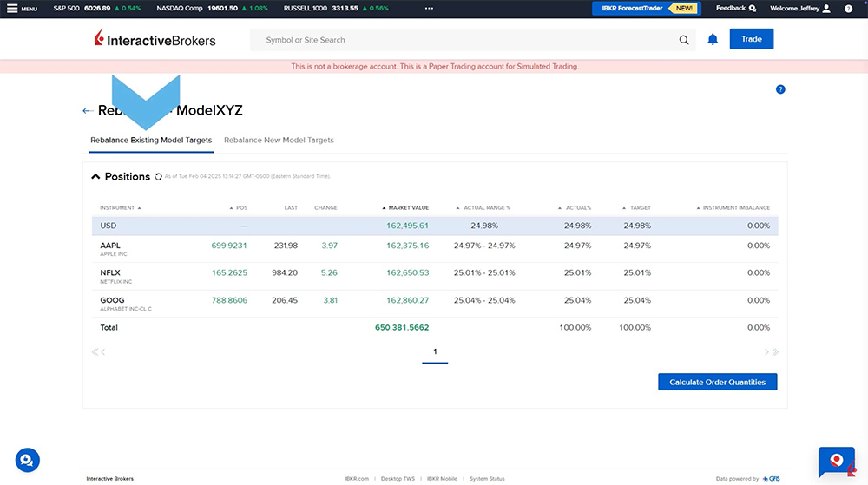This screenshot has width=868, height=485.
Task: Go to first page double arrow
Action: (x=95, y=351)
